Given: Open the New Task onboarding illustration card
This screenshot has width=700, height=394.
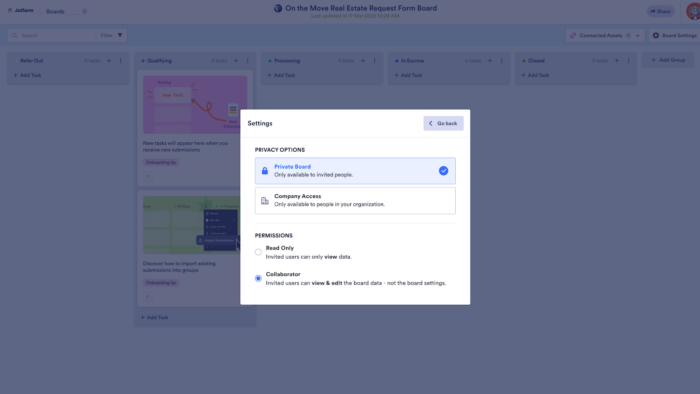Looking at the screenshot, I should click(x=195, y=104).
